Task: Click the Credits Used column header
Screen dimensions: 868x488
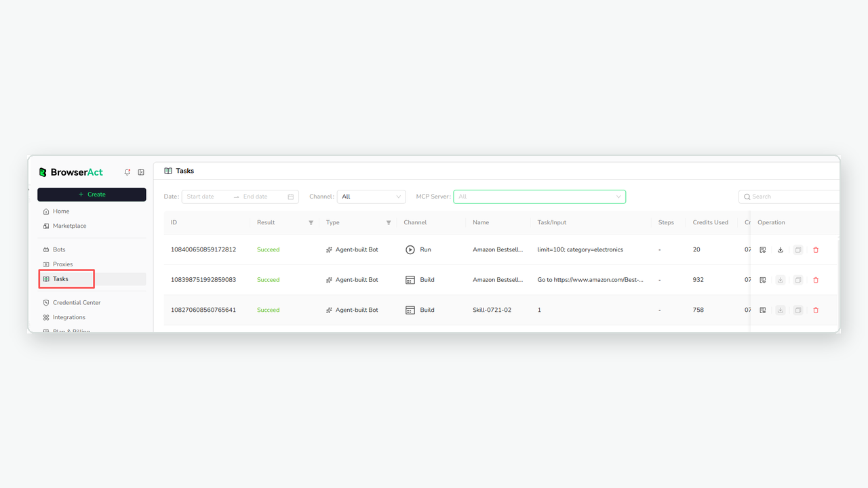Action: click(x=711, y=222)
